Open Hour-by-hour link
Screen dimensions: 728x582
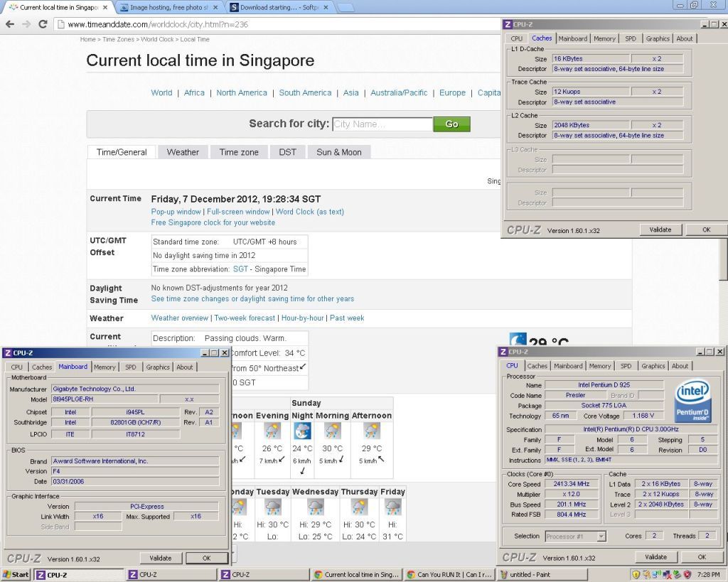[x=303, y=318]
